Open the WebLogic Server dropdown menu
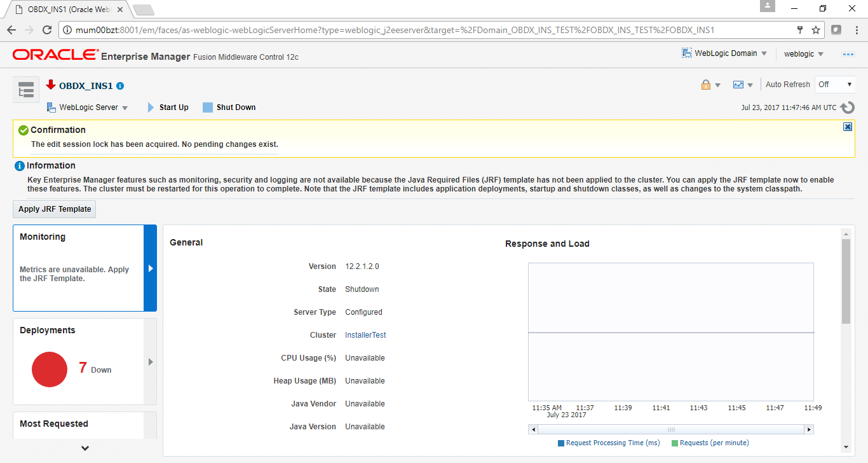 coord(88,107)
